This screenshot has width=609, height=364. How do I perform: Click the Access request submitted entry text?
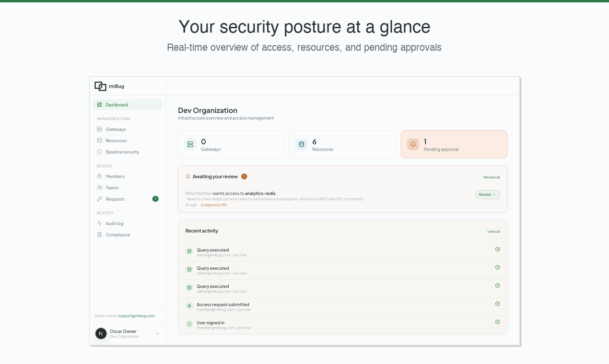223,305
